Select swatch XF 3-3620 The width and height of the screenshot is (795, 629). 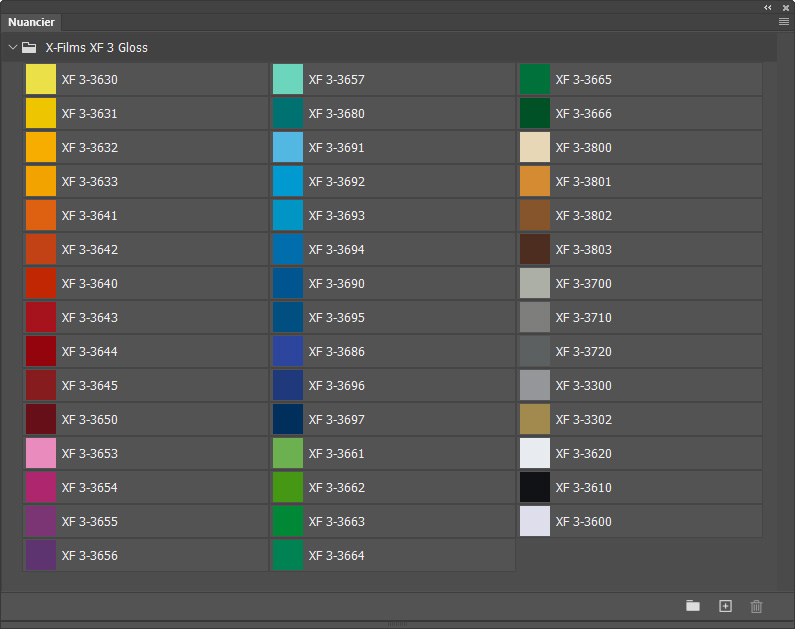click(535, 453)
